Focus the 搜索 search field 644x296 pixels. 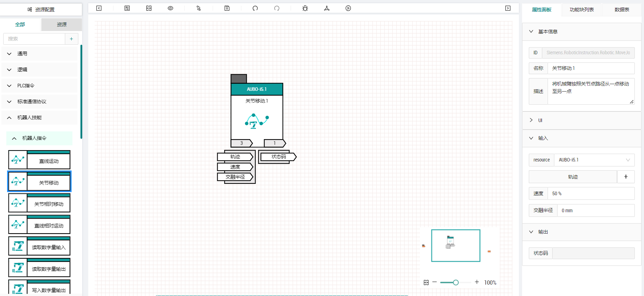tap(34, 39)
